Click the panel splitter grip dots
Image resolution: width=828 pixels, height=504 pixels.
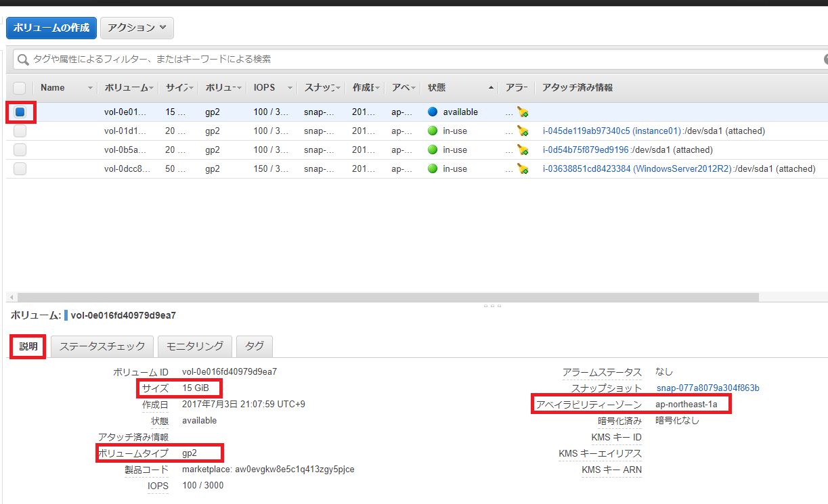[x=492, y=306]
